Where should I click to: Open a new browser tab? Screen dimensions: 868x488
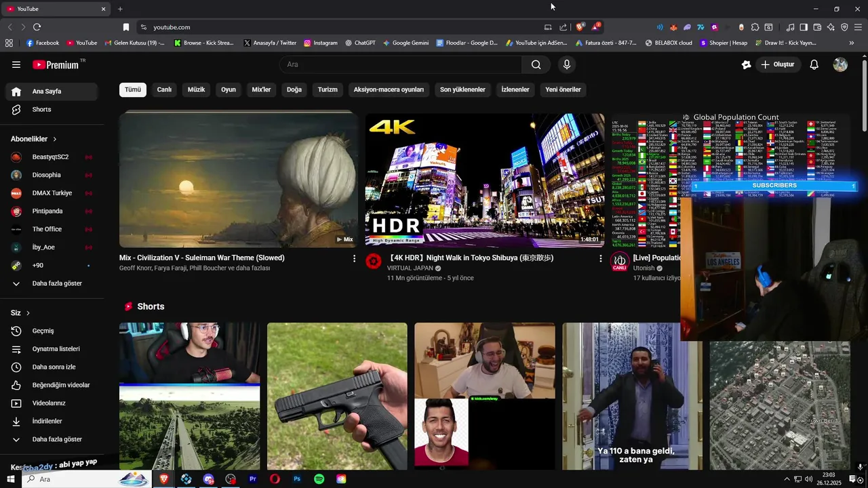pyautogui.click(x=120, y=9)
